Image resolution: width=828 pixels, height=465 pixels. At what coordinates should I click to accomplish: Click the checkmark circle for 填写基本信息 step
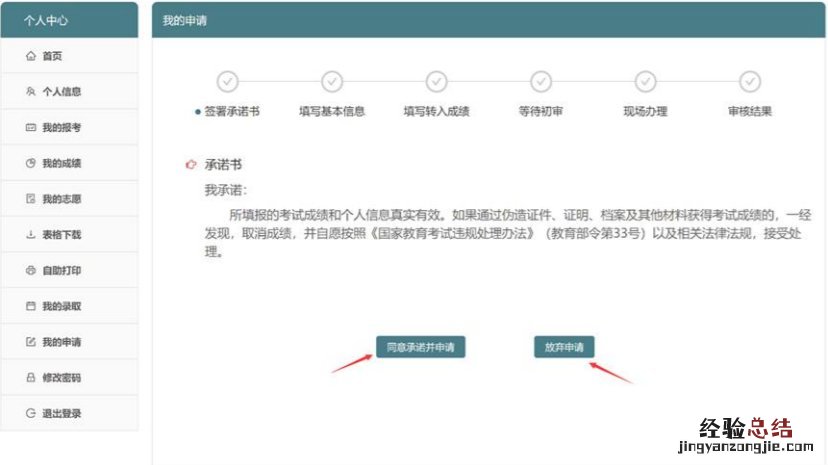point(332,82)
